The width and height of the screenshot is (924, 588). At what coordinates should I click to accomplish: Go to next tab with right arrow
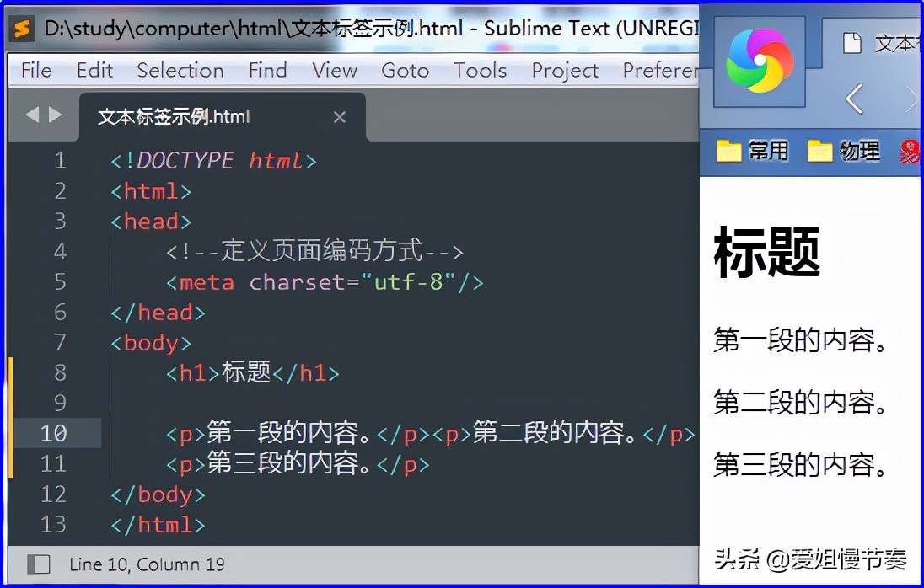click(x=56, y=115)
